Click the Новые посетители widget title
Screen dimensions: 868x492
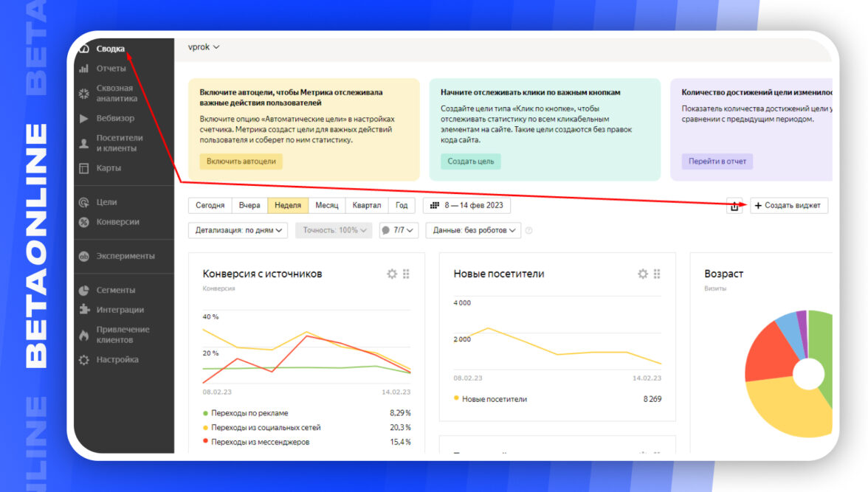(x=499, y=274)
